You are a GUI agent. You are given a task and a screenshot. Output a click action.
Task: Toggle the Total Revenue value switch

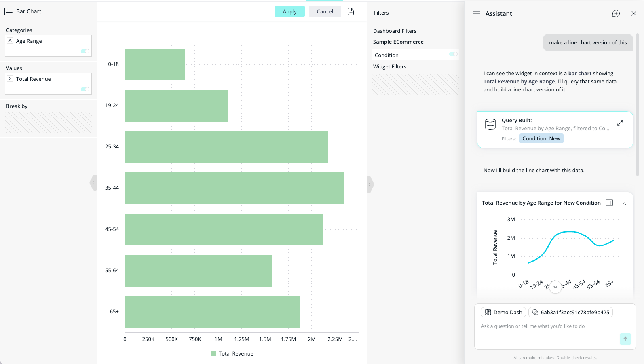[x=85, y=89]
